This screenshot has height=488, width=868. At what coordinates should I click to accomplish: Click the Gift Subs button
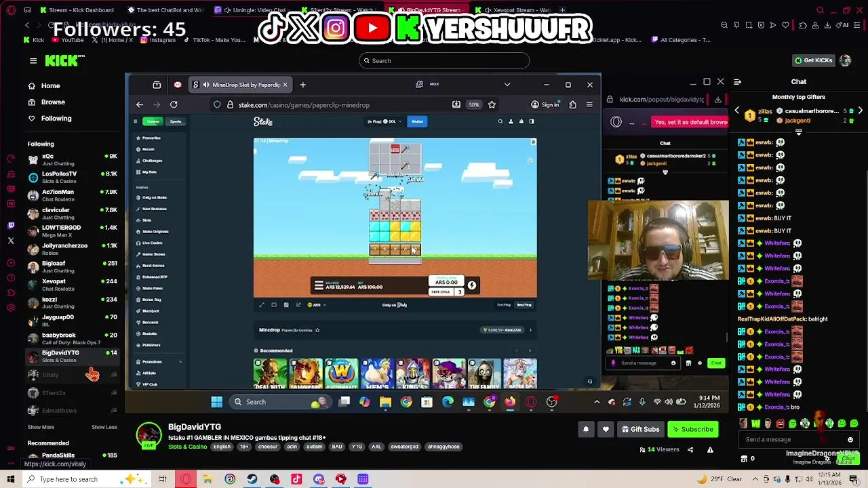(x=641, y=429)
